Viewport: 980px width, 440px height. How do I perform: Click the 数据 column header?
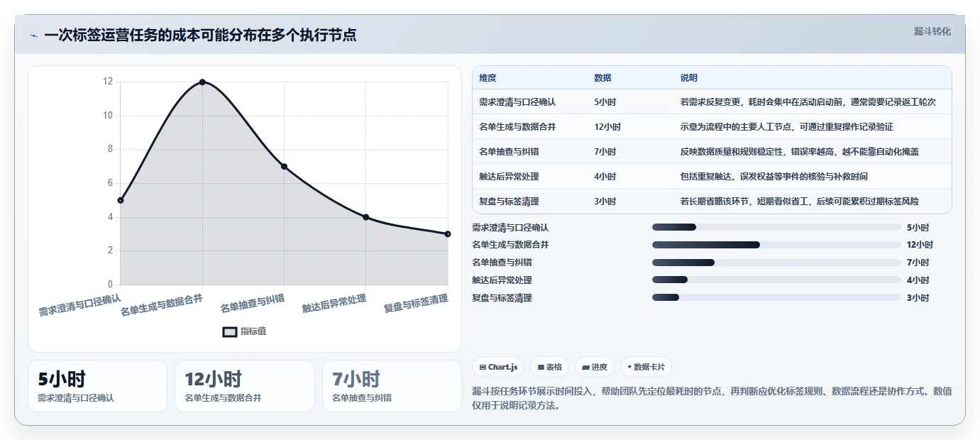point(602,77)
